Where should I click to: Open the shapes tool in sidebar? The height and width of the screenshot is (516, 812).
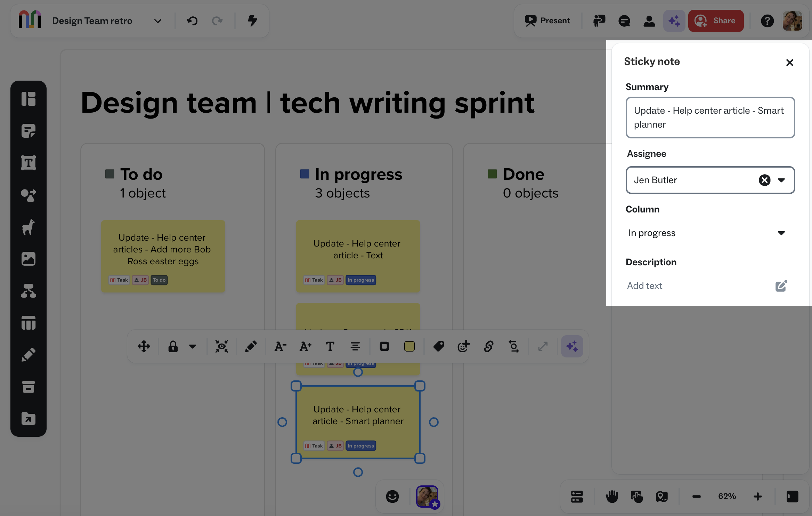(x=29, y=195)
